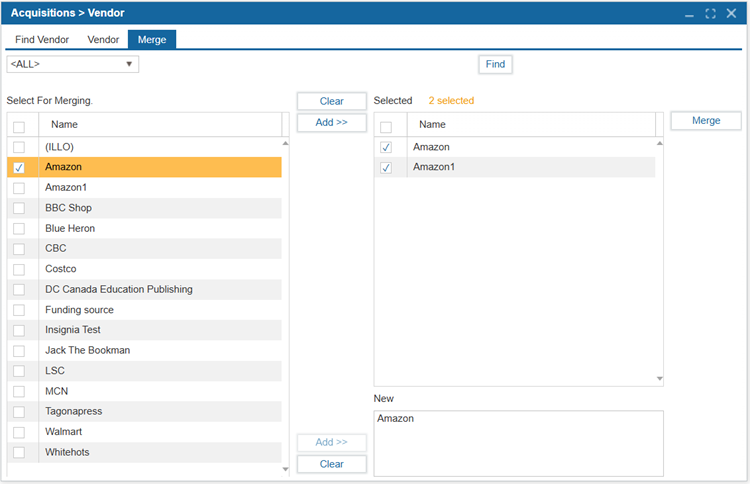Check Amazon1 in the Select For Merging list
The width and height of the screenshot is (750, 484).
pos(19,188)
